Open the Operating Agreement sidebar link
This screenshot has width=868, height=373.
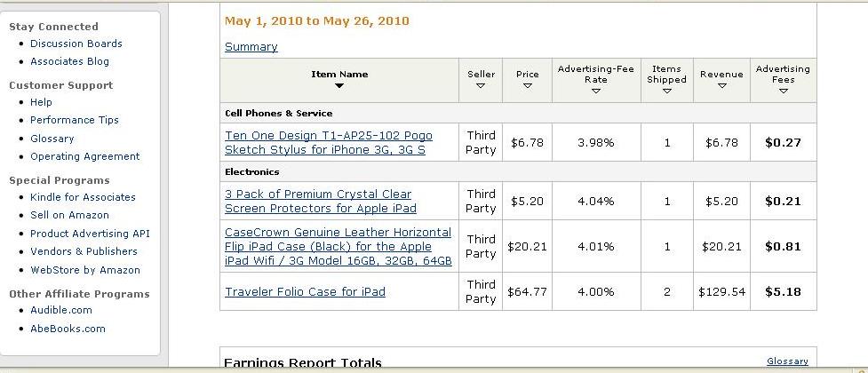point(85,156)
